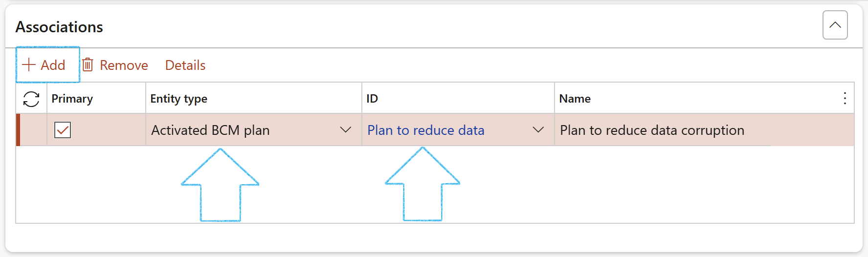
Task: Click the Associations section title
Action: (59, 27)
